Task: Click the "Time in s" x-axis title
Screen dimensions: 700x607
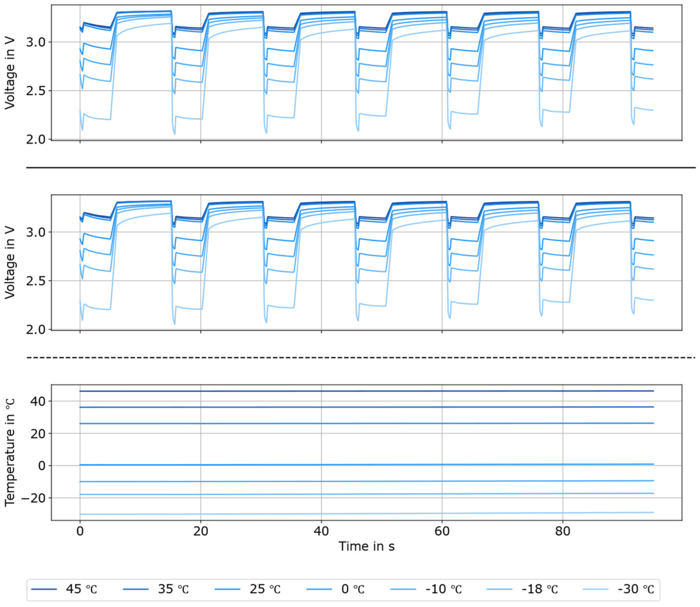Action: (367, 546)
